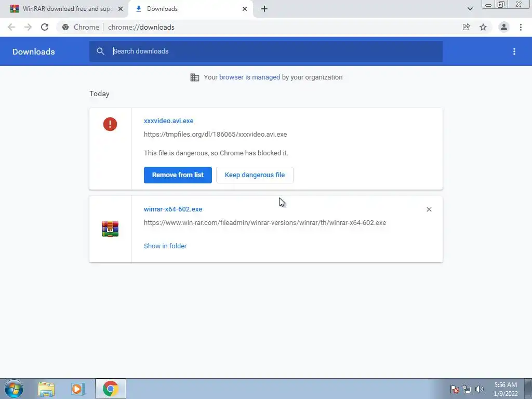This screenshot has width=532, height=399.
Task: Click the WinRAR file icon
Action: click(110, 229)
